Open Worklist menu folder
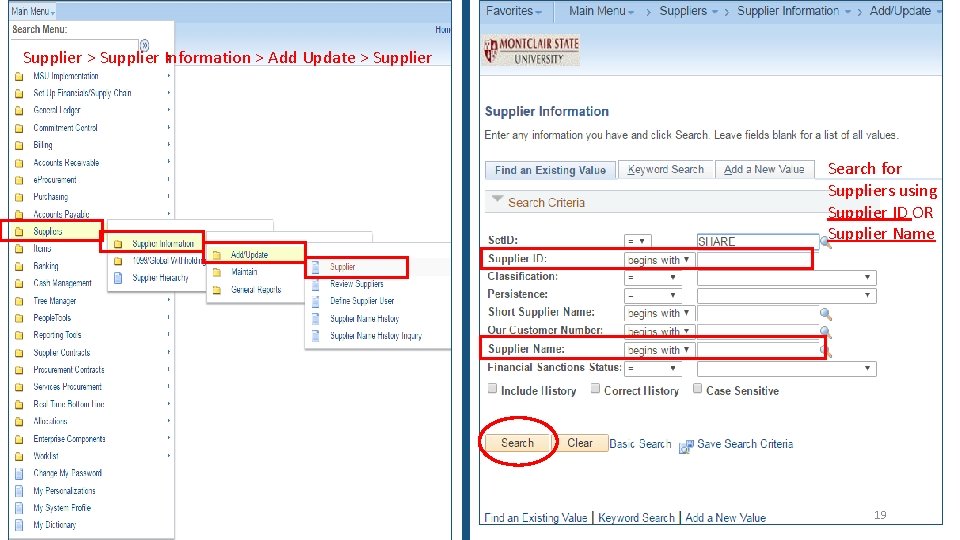 coord(46,456)
